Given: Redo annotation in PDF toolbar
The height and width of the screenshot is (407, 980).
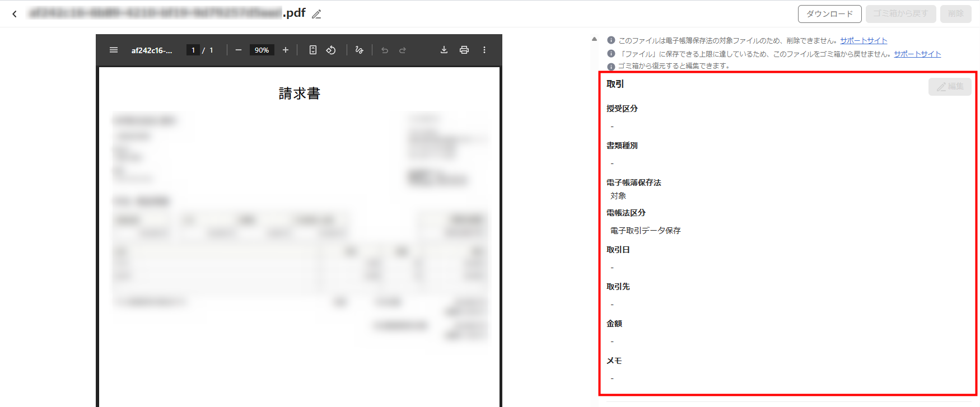Looking at the screenshot, I should 403,50.
